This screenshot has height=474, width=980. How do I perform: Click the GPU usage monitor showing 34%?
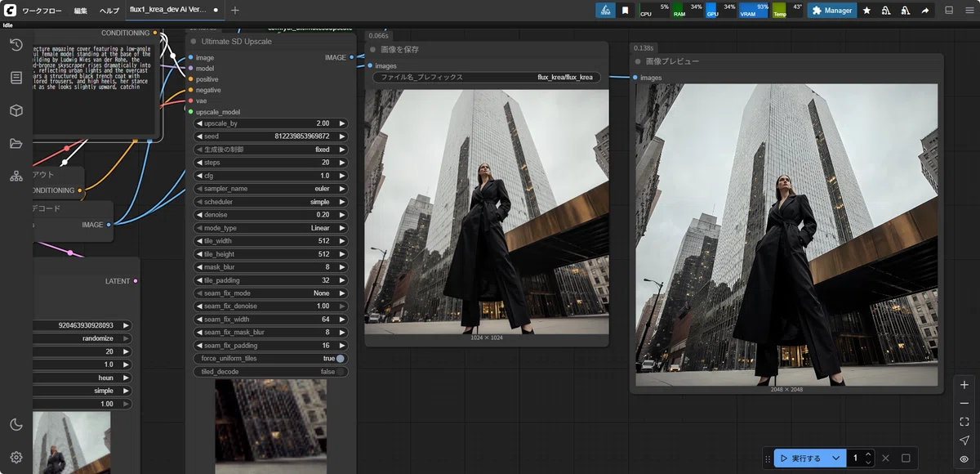click(720, 11)
